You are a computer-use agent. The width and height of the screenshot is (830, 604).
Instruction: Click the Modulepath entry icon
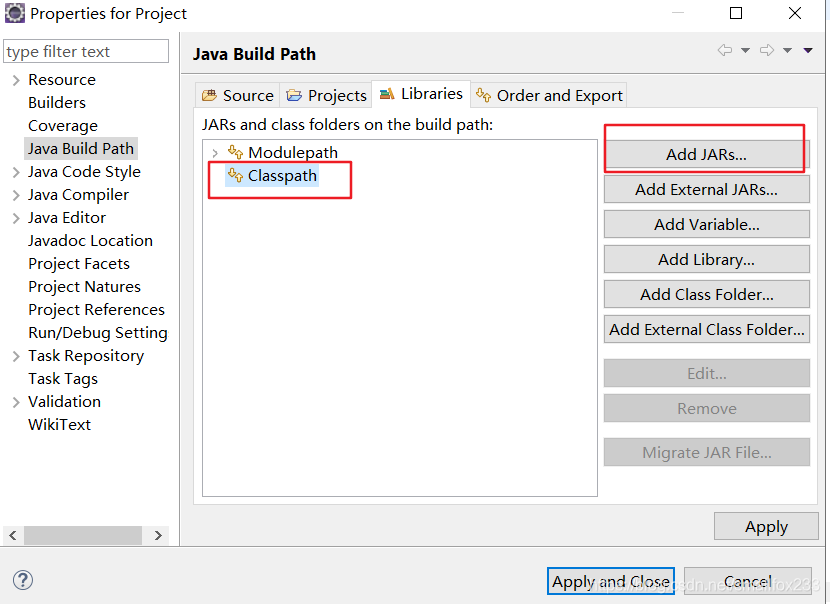click(x=235, y=152)
